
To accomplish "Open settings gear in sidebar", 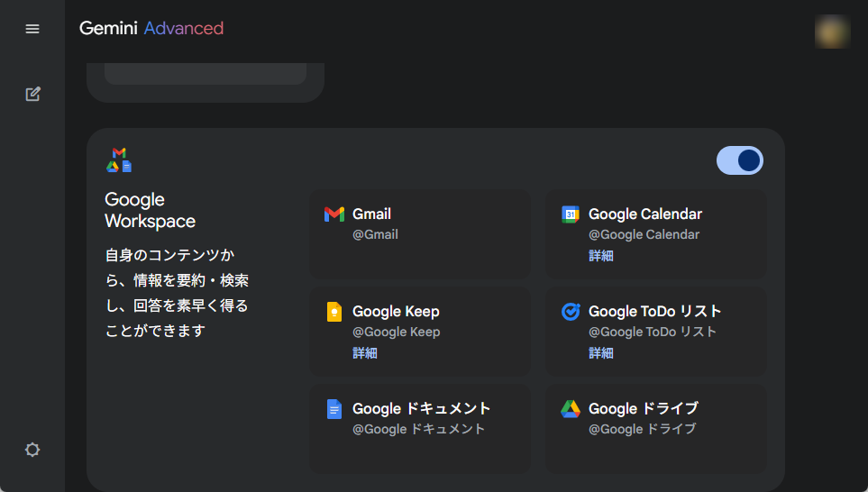I will (32, 450).
